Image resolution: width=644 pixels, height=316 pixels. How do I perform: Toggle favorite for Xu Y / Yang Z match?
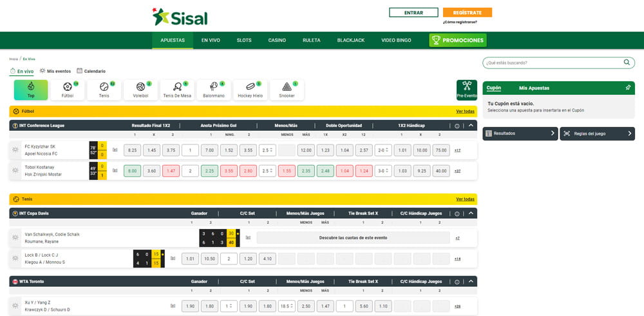click(15, 306)
